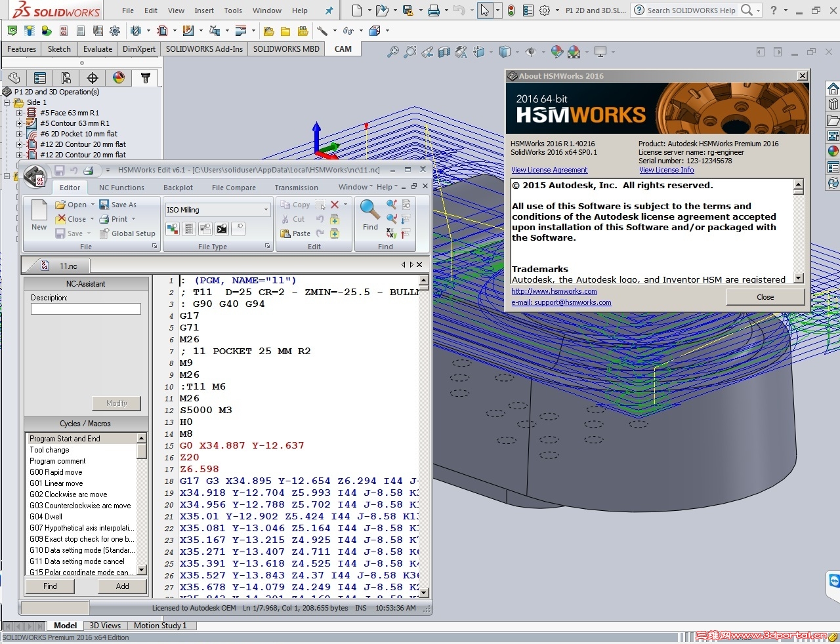This screenshot has width=840, height=644.
Task: Open the ISO Milling file type dropdown
Action: (x=266, y=210)
